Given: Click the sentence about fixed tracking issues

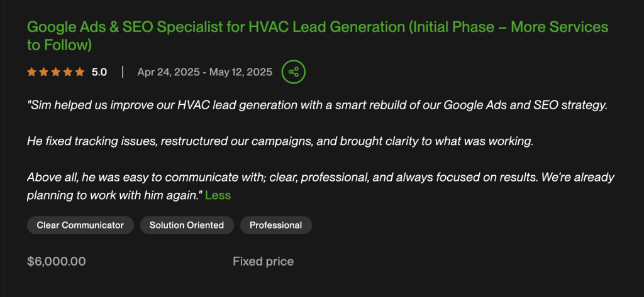Looking at the screenshot, I should click(280, 141).
